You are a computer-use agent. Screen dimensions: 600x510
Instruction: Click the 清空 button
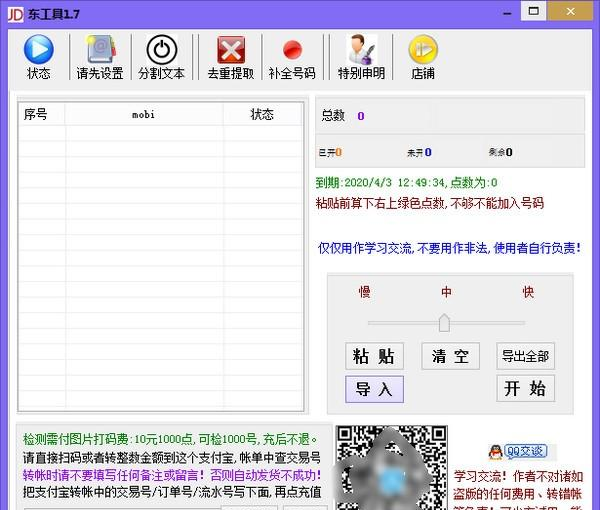point(450,356)
